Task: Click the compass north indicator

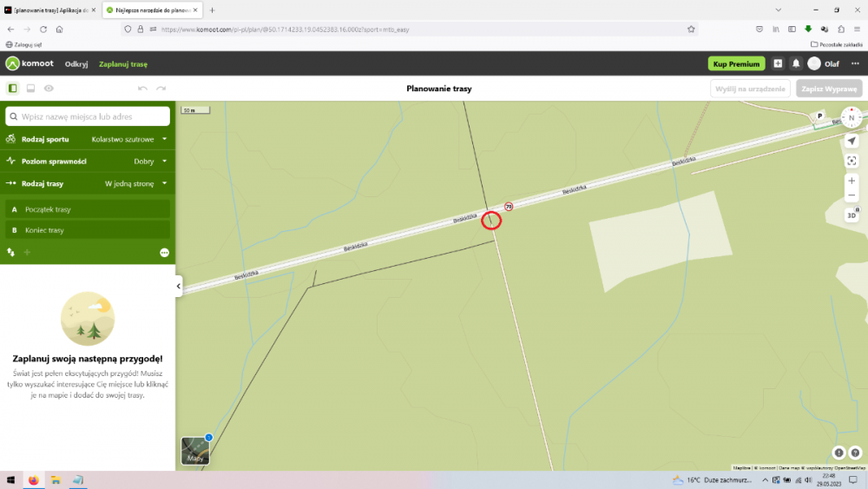Action: [x=852, y=117]
